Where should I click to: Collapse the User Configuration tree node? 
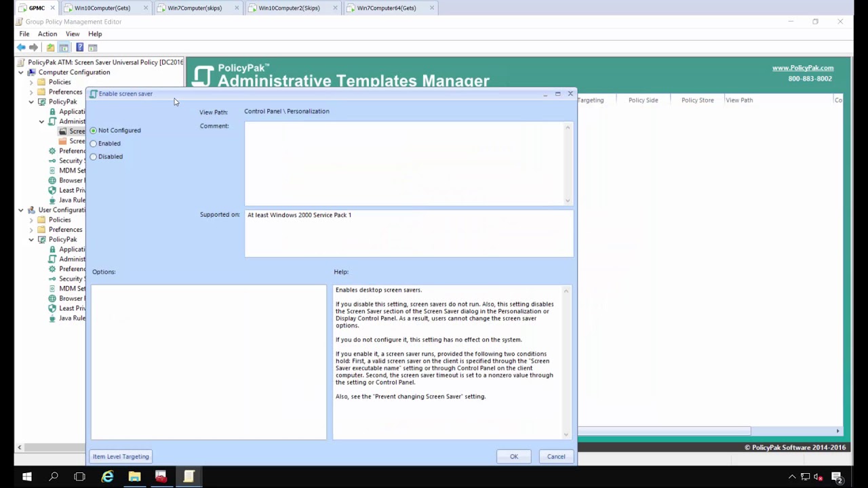[x=21, y=210]
